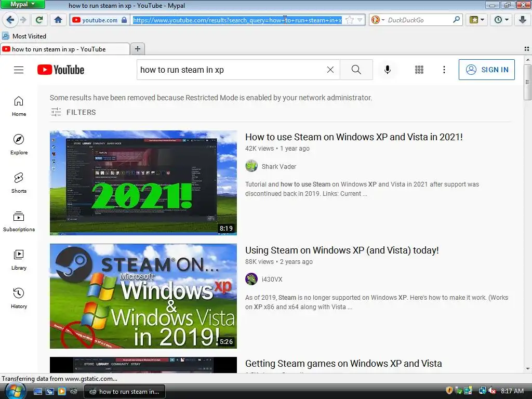Open the downloads arrow button
532x399 pixels.
coord(523,20)
